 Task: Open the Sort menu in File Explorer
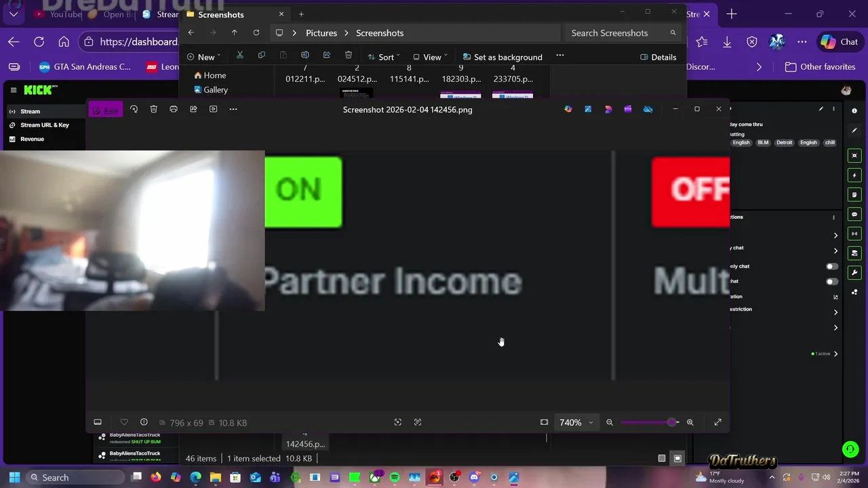(x=384, y=57)
